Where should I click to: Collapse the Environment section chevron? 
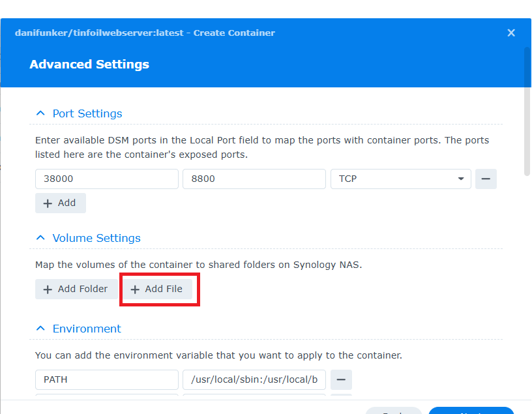[x=40, y=329]
